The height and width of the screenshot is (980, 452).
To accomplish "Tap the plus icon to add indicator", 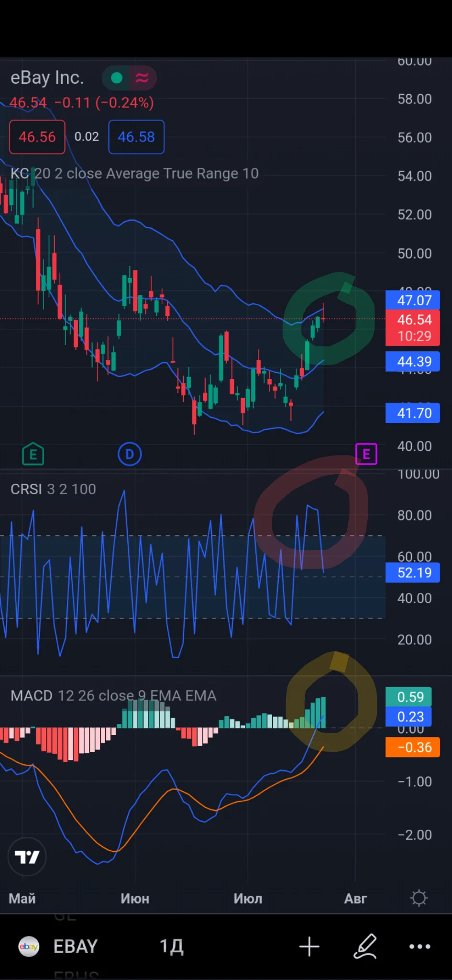I will pyautogui.click(x=309, y=946).
